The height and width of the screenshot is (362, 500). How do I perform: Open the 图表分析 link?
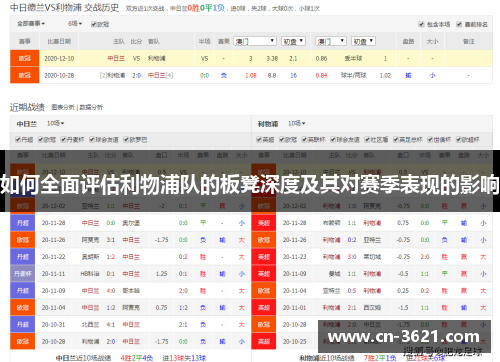[63, 107]
